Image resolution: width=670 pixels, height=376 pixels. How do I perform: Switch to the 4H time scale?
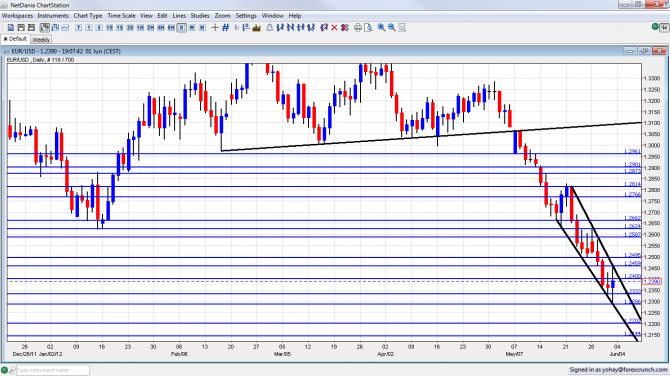coord(161,27)
